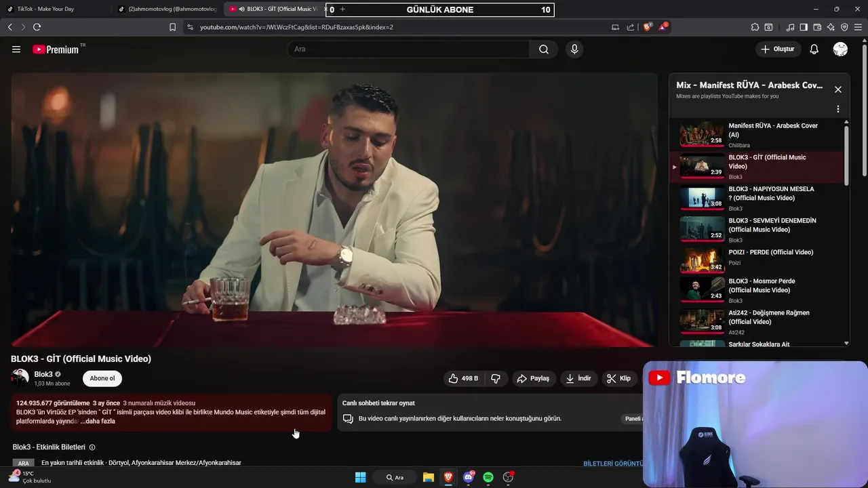Click the İndir download button

pyautogui.click(x=578, y=378)
